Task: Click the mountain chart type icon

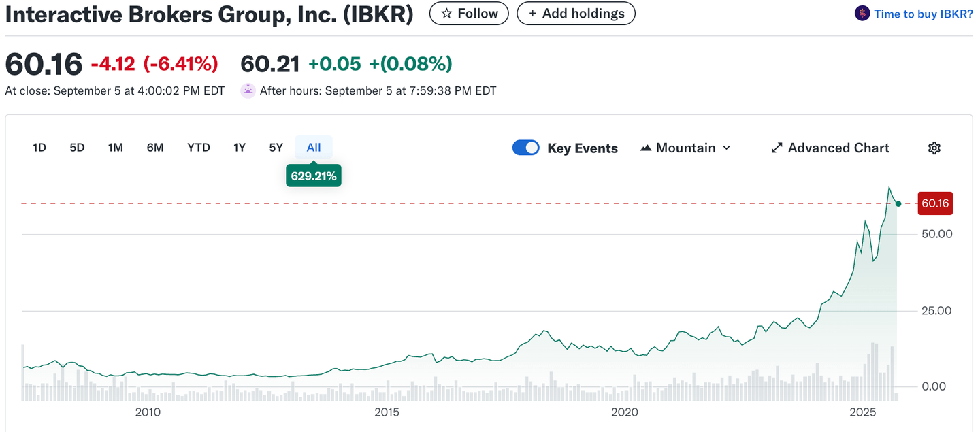Action: coord(646,148)
